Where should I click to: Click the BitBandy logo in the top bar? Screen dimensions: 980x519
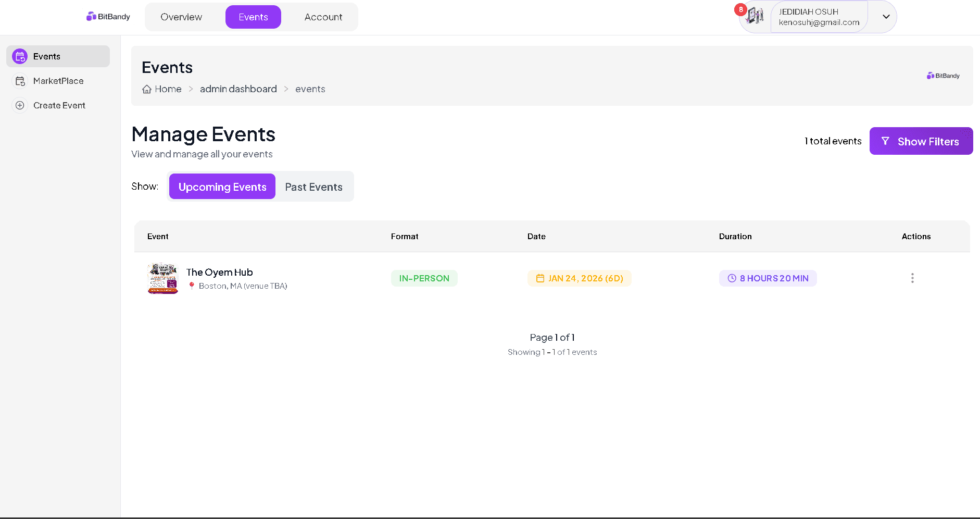coord(108,16)
